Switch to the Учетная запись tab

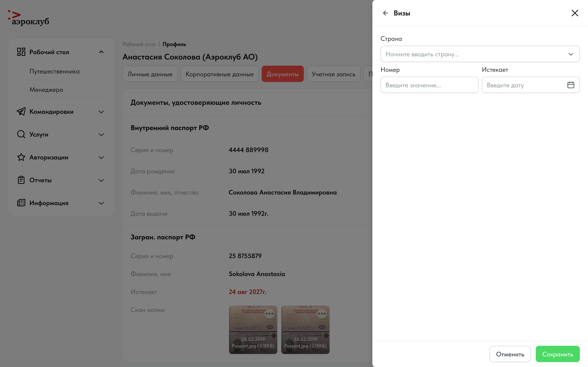pyautogui.click(x=333, y=74)
